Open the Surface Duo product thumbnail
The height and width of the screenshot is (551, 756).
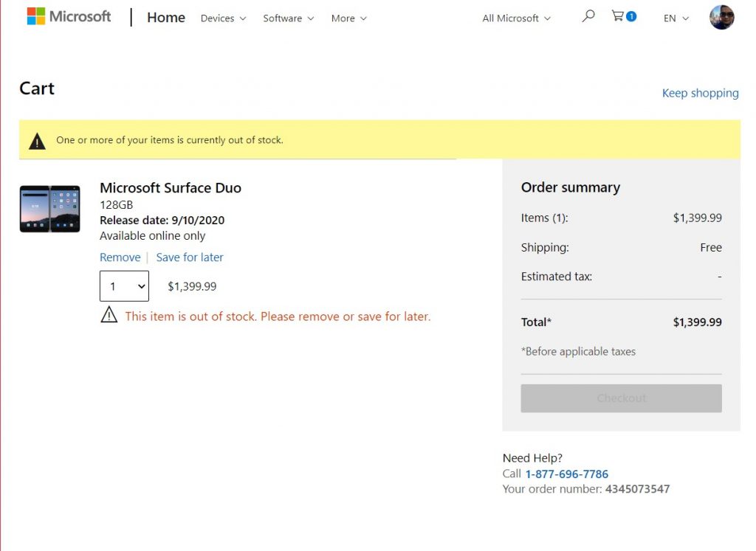(49, 209)
